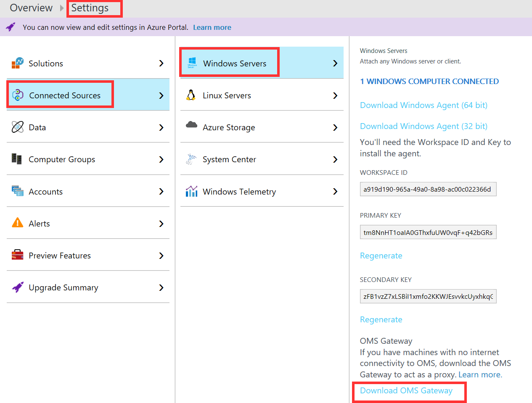Click the Solutions puzzle icon
The width and height of the screenshot is (532, 403).
(x=18, y=63)
